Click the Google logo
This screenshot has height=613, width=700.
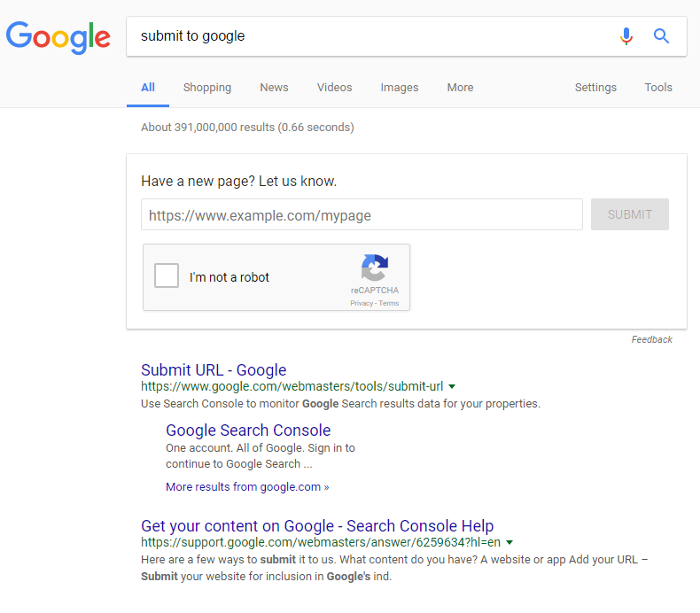pyautogui.click(x=58, y=37)
